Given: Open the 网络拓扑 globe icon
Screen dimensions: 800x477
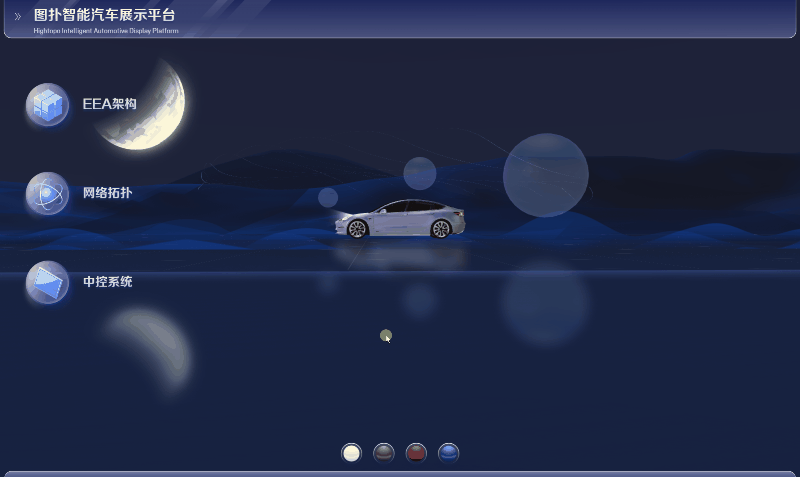Looking at the screenshot, I should coord(47,193).
